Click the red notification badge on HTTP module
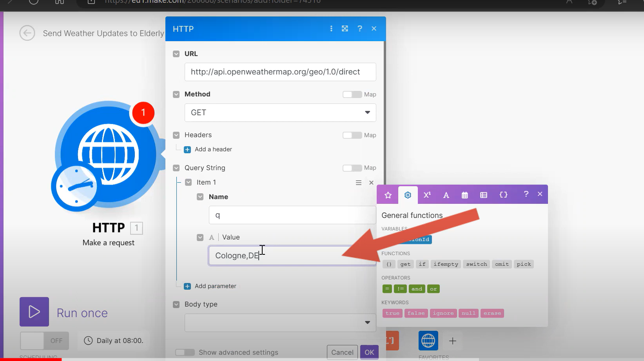644x361 pixels. point(143,113)
